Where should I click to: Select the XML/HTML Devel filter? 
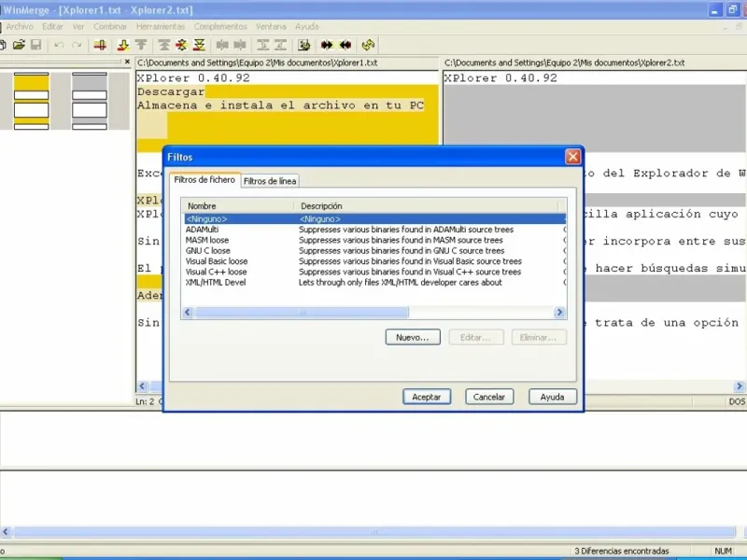(x=374, y=283)
